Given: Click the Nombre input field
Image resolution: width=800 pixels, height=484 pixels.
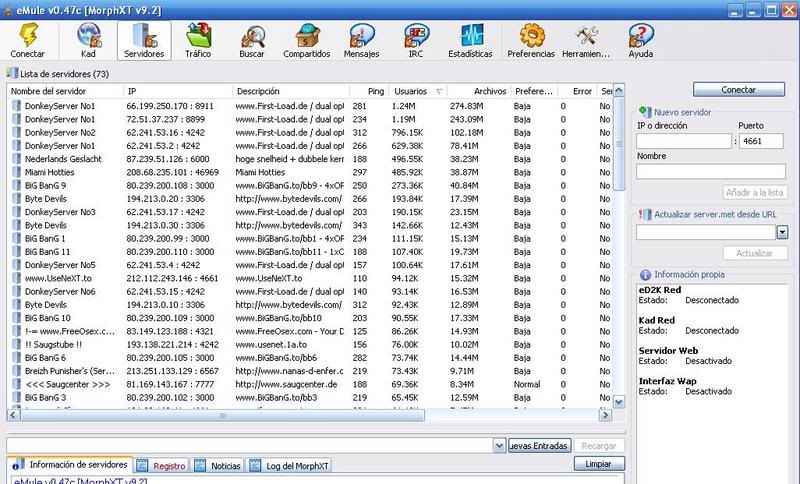Looking at the screenshot, I should coord(711,171).
